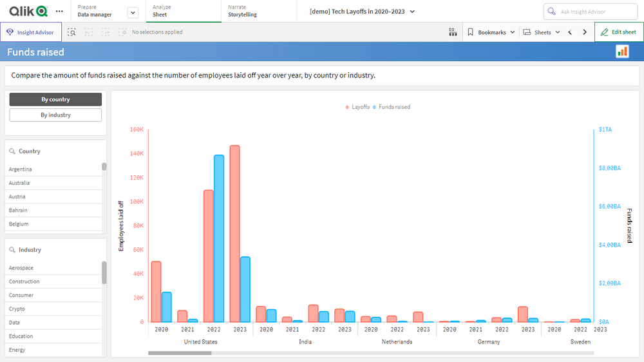Open the selections tool grid icon
Viewport: 644px width, 362px height.
pyautogui.click(x=453, y=32)
